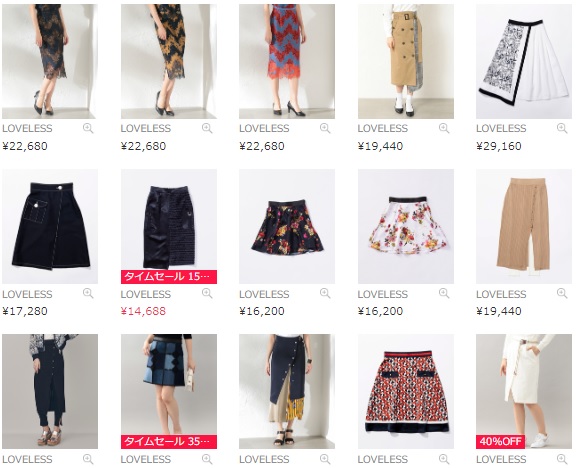Click the タイムセール 15 sale banner
The height and width of the screenshot is (468, 578).
click(169, 277)
